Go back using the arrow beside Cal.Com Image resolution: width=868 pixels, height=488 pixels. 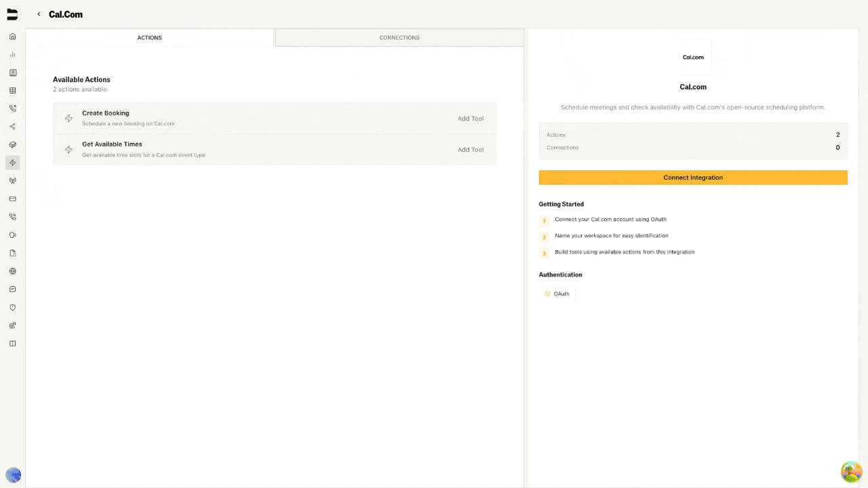[x=39, y=14]
